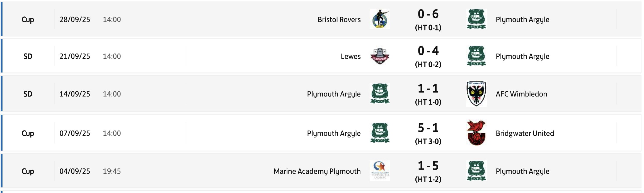Viewport: 644px width, 193px height.
Task: Open the Bristol Rovers team link
Action: coord(339,20)
